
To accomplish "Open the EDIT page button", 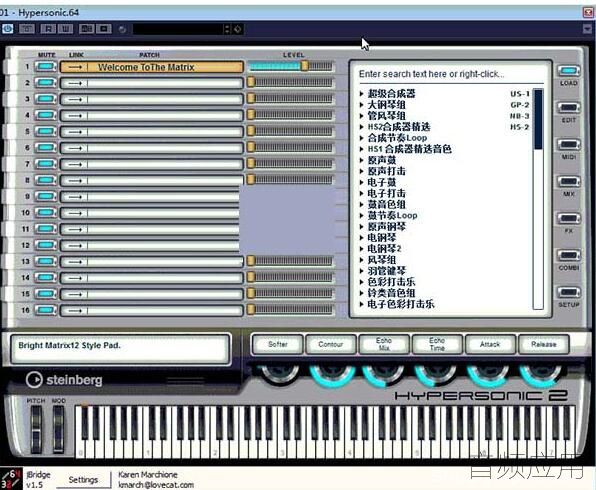I will tap(569, 108).
